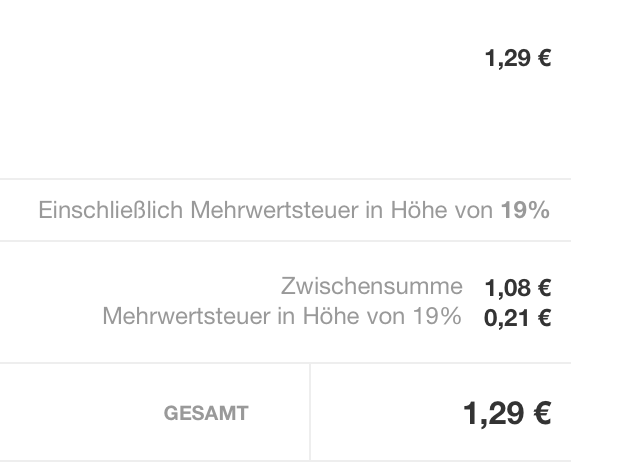Click the euro sign after 1,08
This screenshot has width=638, height=474.
[544, 289]
